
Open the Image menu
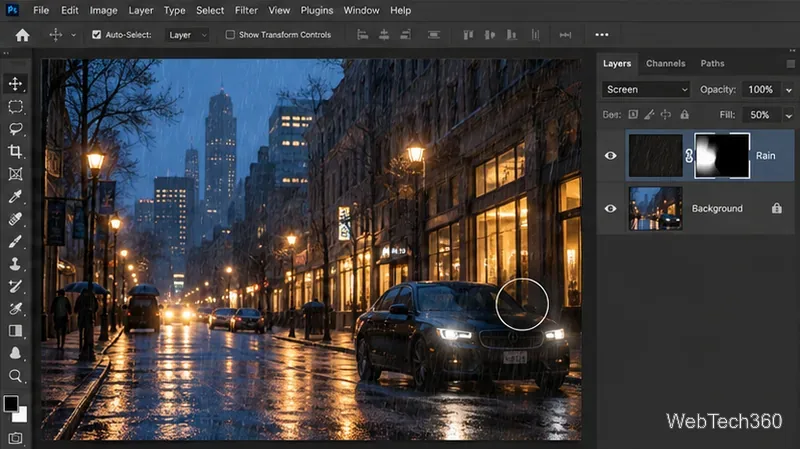click(104, 10)
